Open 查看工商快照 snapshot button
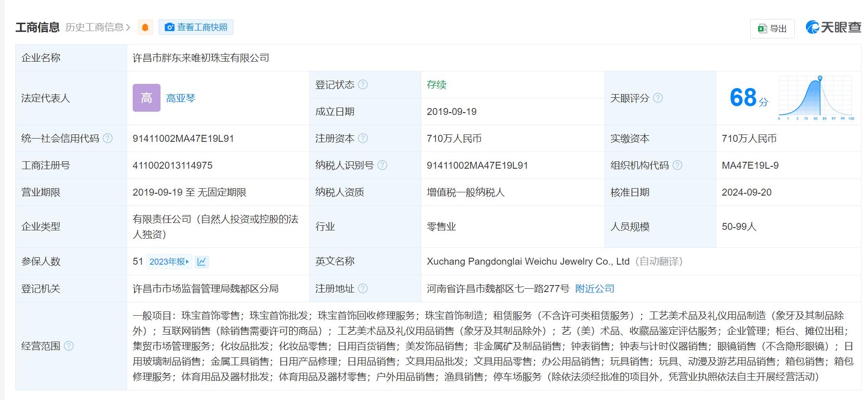Viewport: 868px width, 400px height. 196,27
